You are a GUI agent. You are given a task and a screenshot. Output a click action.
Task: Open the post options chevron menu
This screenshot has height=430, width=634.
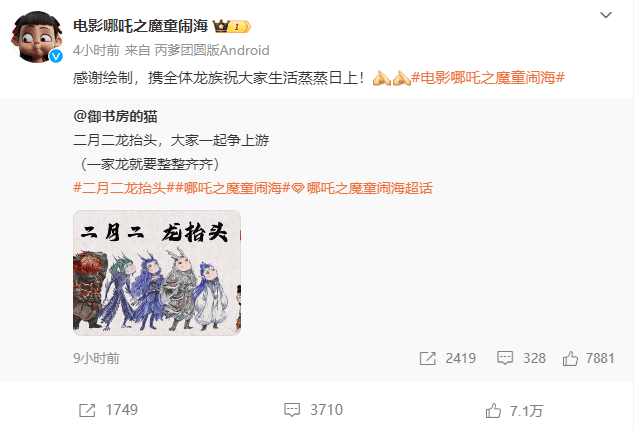pos(605,15)
